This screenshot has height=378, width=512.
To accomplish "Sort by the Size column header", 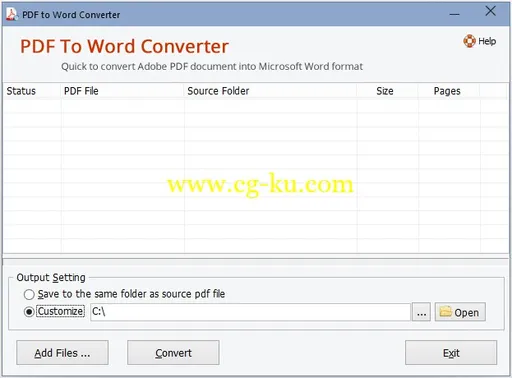I will 387,91.
